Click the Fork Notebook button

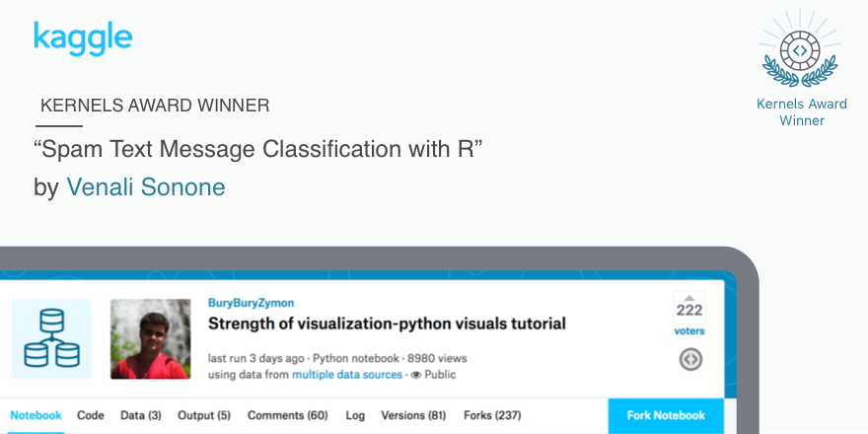(x=666, y=415)
